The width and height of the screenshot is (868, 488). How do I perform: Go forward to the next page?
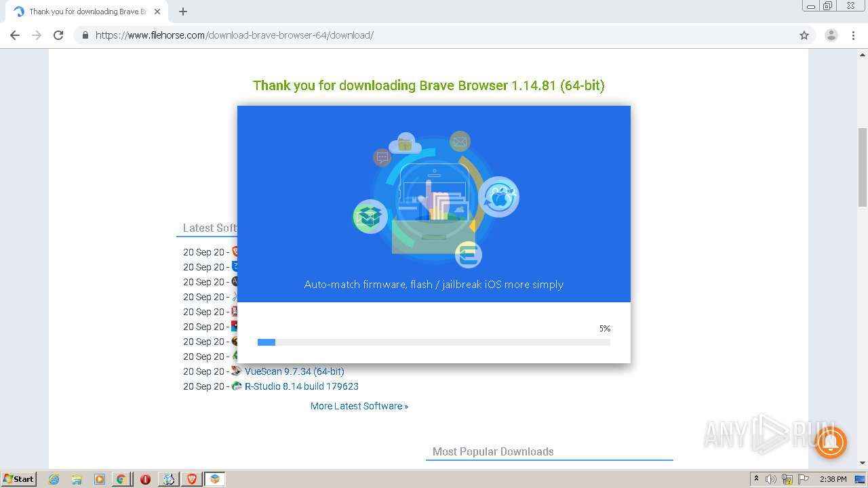(37, 35)
